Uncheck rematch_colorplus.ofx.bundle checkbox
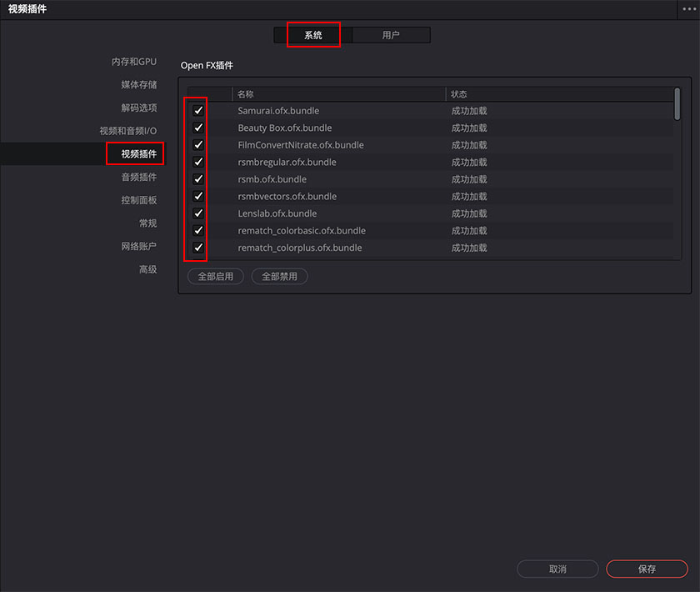 click(198, 248)
